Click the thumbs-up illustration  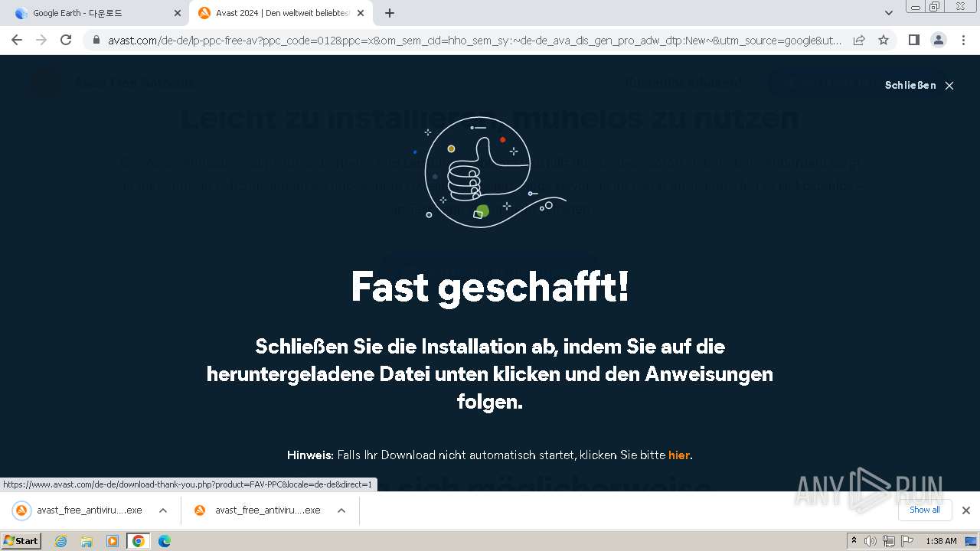pos(490,172)
